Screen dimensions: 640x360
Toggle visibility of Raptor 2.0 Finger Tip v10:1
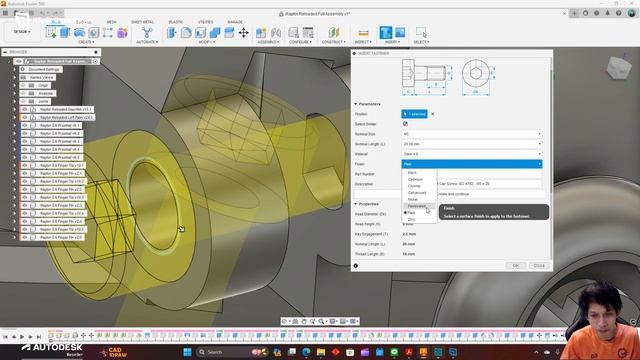click(x=24, y=165)
